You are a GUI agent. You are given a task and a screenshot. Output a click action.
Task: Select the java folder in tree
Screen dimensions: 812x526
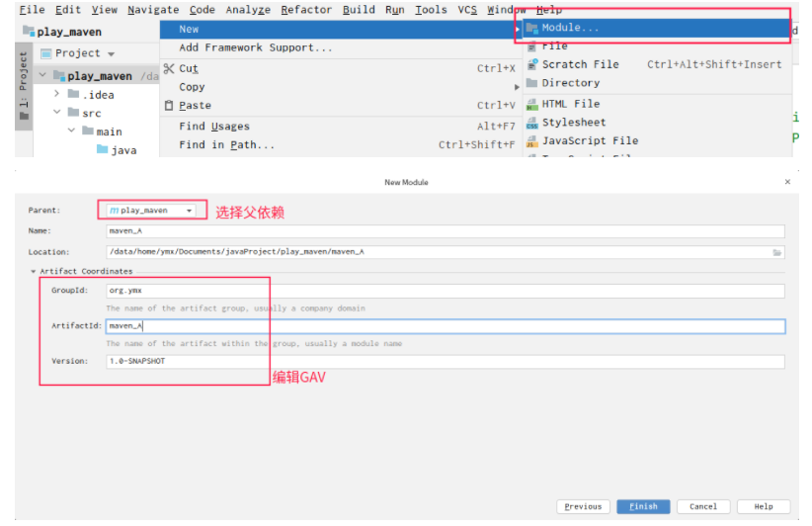coord(117,150)
